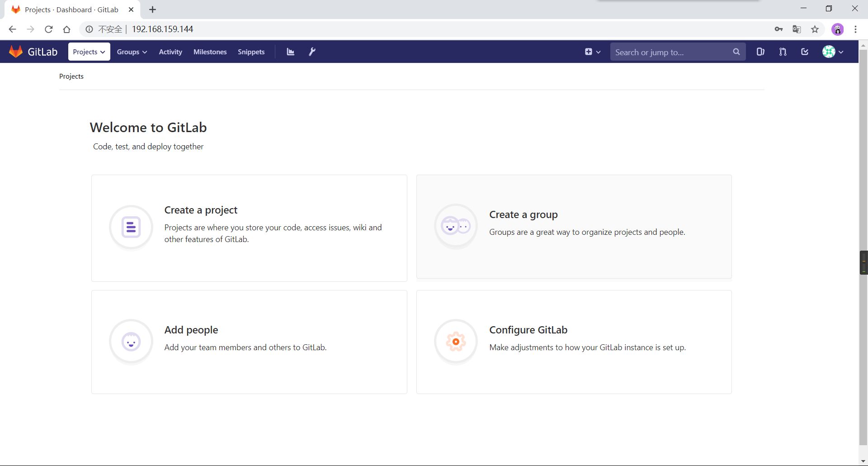The image size is (868, 466).
Task: Open the Chrome profile avatar
Action: 837,29
